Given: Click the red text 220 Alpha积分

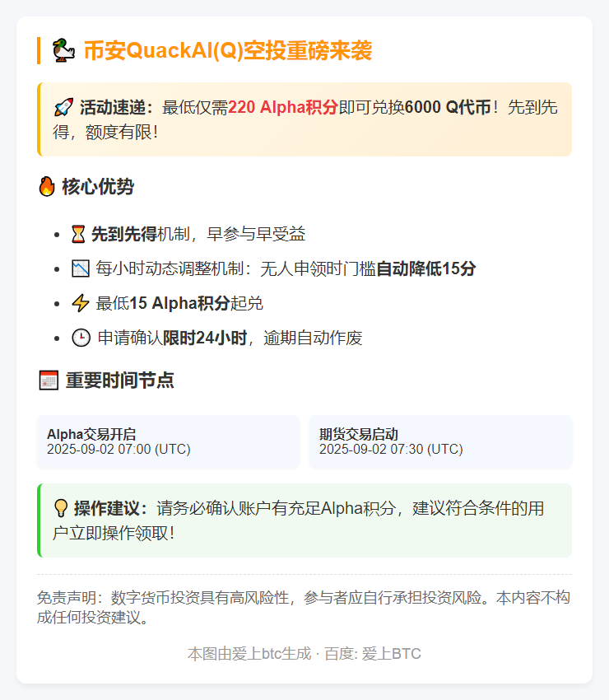Looking at the screenshot, I should tap(283, 107).
